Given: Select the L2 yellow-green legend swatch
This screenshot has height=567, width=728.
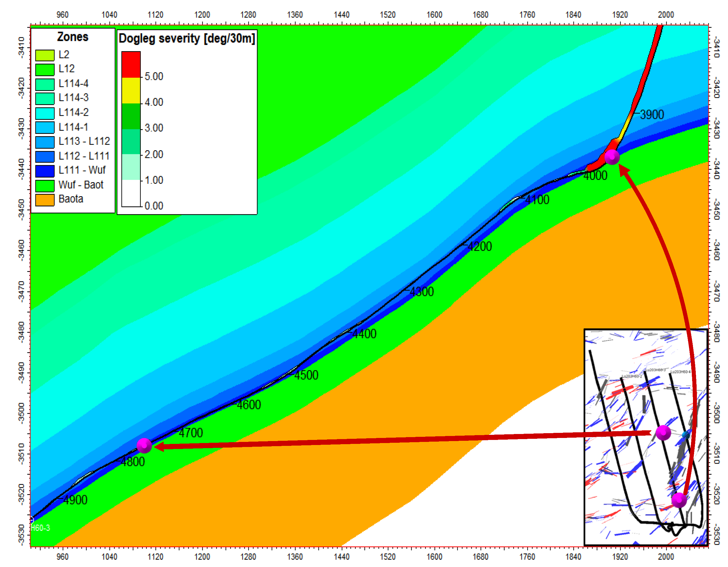Looking at the screenshot, I should tap(45, 55).
